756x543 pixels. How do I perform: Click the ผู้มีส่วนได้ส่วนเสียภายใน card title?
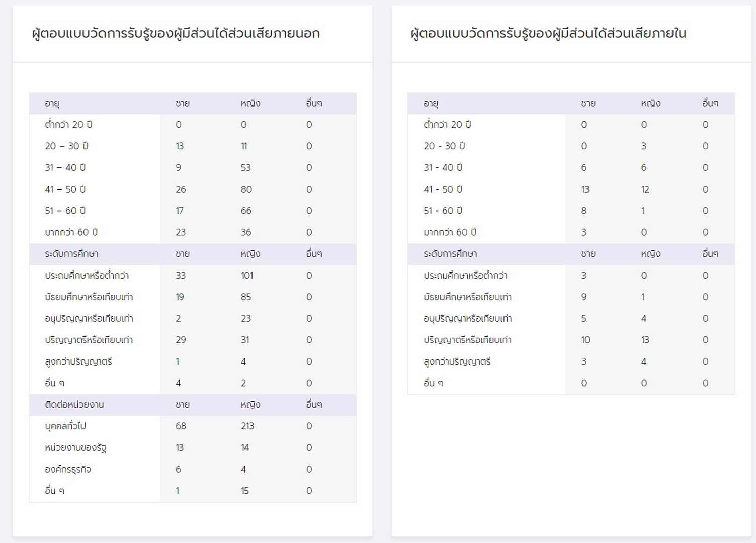(x=548, y=33)
